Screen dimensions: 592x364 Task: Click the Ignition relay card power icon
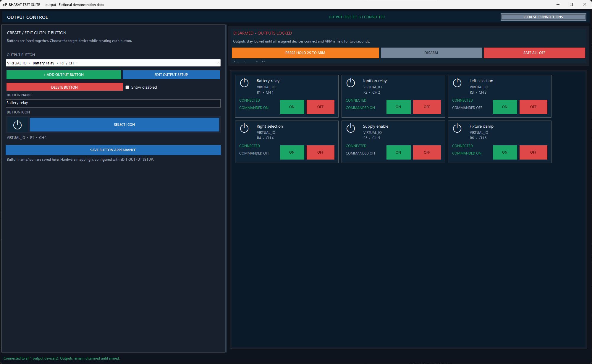351,82
